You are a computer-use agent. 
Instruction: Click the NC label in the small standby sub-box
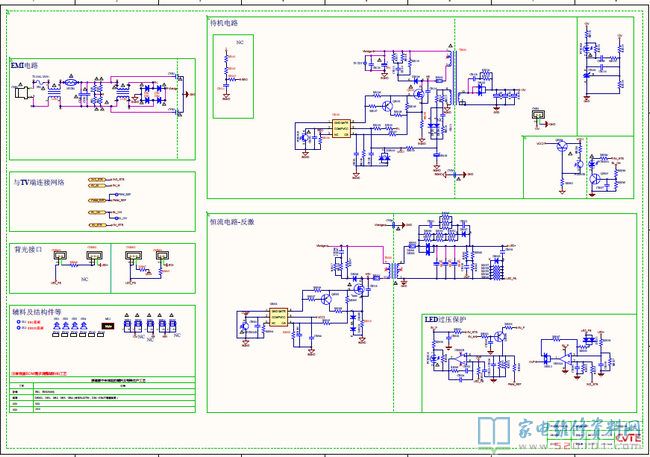(x=240, y=42)
